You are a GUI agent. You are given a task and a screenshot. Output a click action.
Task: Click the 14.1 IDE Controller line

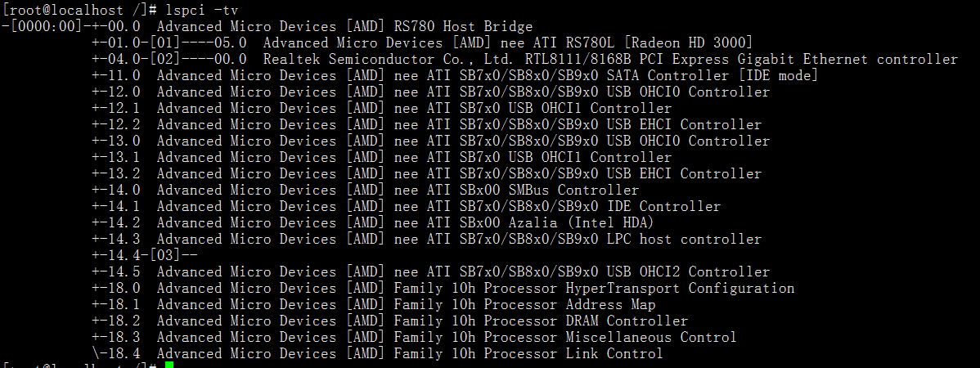(x=438, y=206)
